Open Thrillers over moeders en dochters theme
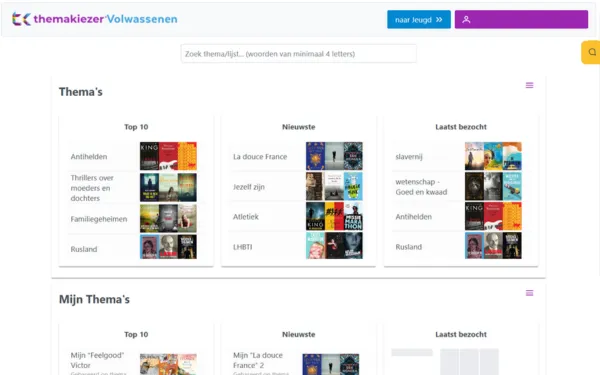Screen dimensions: 600x375 point(92,188)
